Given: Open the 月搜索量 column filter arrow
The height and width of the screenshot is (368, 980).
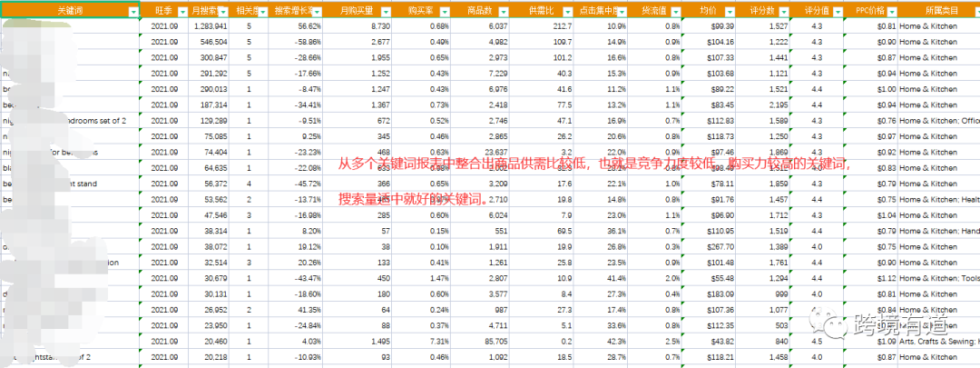Looking at the screenshot, I should pyautogui.click(x=223, y=12).
